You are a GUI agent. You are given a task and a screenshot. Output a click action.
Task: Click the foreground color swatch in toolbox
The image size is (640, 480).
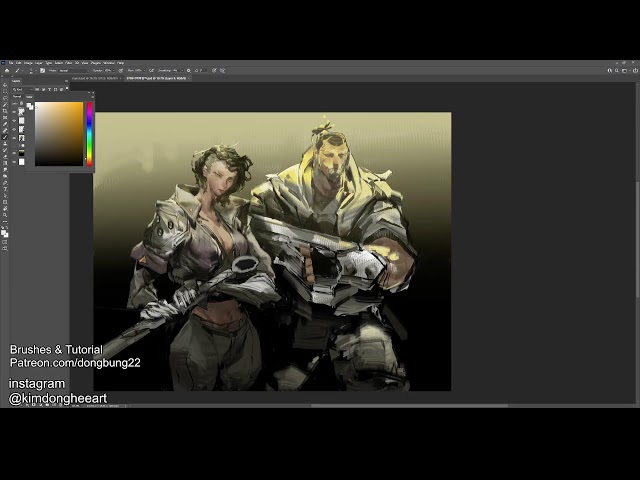[x=3, y=232]
